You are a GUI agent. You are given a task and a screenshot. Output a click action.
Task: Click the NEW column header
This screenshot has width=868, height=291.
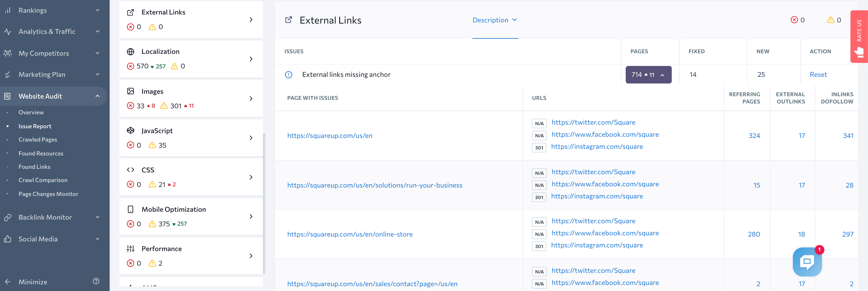click(763, 51)
